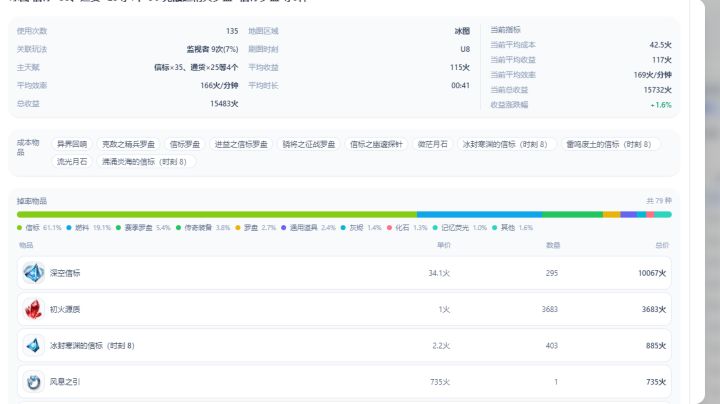Click the green +1.6% change value

point(661,105)
